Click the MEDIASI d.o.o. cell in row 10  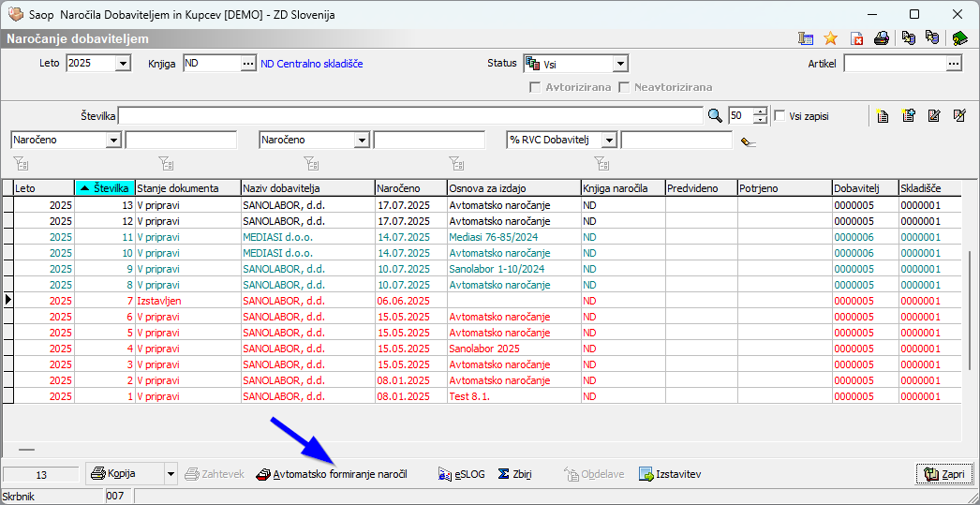308,253
